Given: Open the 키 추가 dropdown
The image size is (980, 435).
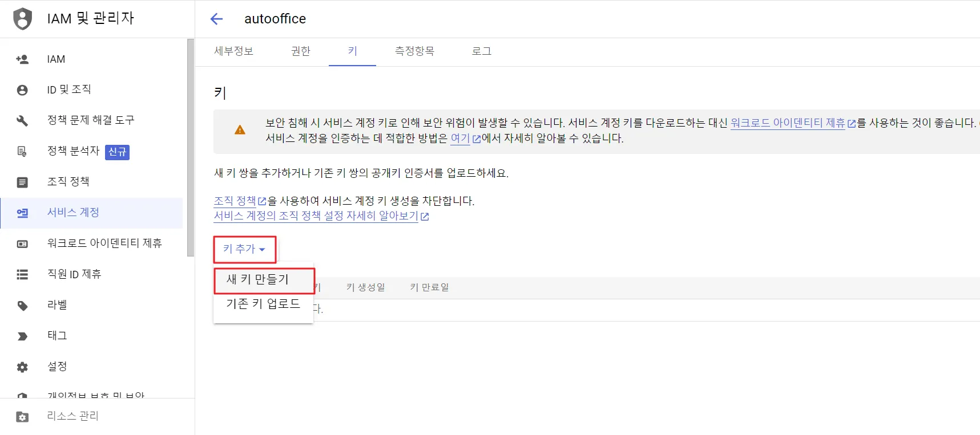Looking at the screenshot, I should (x=244, y=249).
